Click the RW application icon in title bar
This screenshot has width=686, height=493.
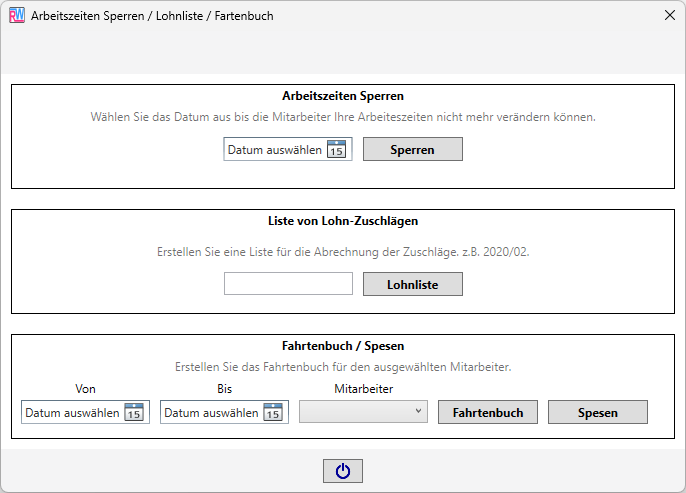(x=16, y=16)
